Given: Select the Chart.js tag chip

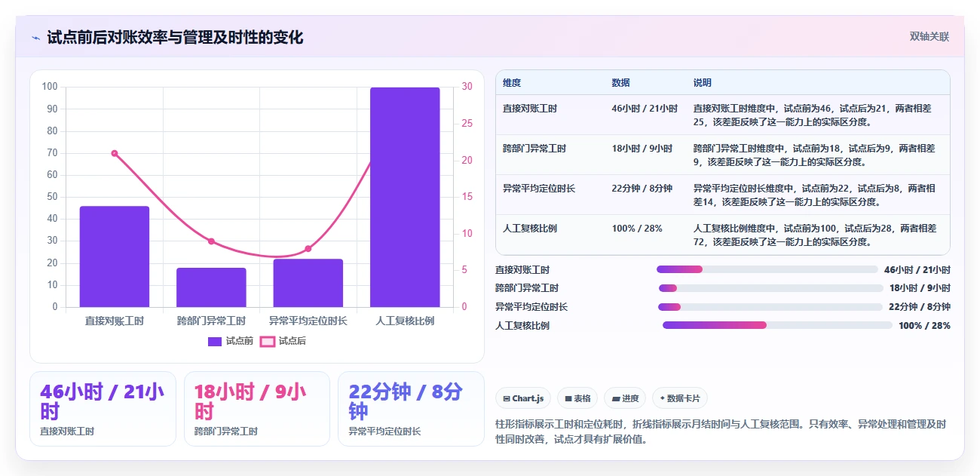Looking at the screenshot, I should click(x=523, y=398).
